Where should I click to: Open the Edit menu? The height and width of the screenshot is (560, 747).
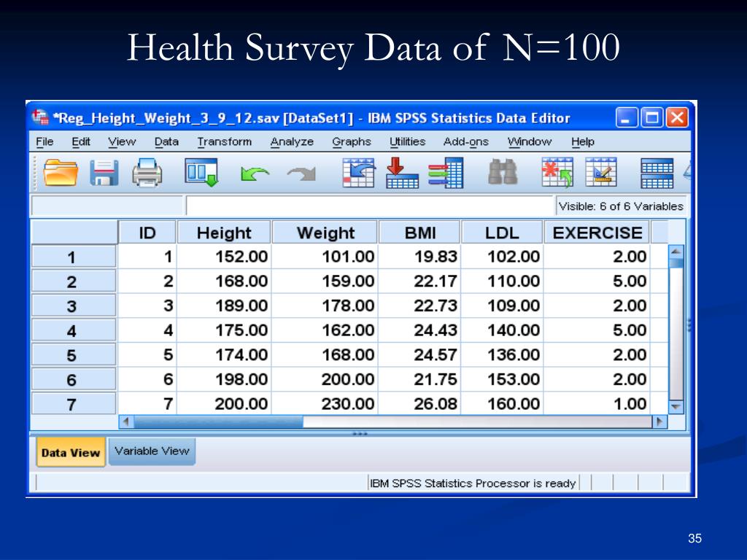pyautogui.click(x=81, y=142)
